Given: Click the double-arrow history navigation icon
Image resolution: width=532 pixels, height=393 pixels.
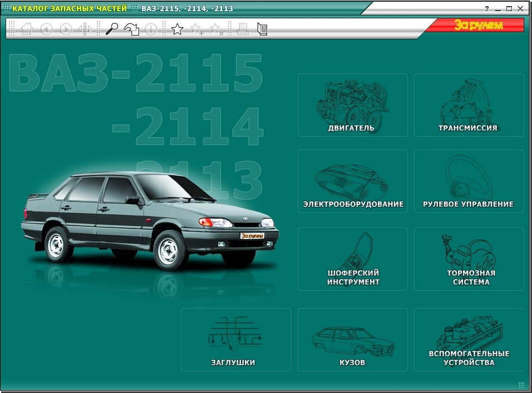Looking at the screenshot, I should (85, 29).
